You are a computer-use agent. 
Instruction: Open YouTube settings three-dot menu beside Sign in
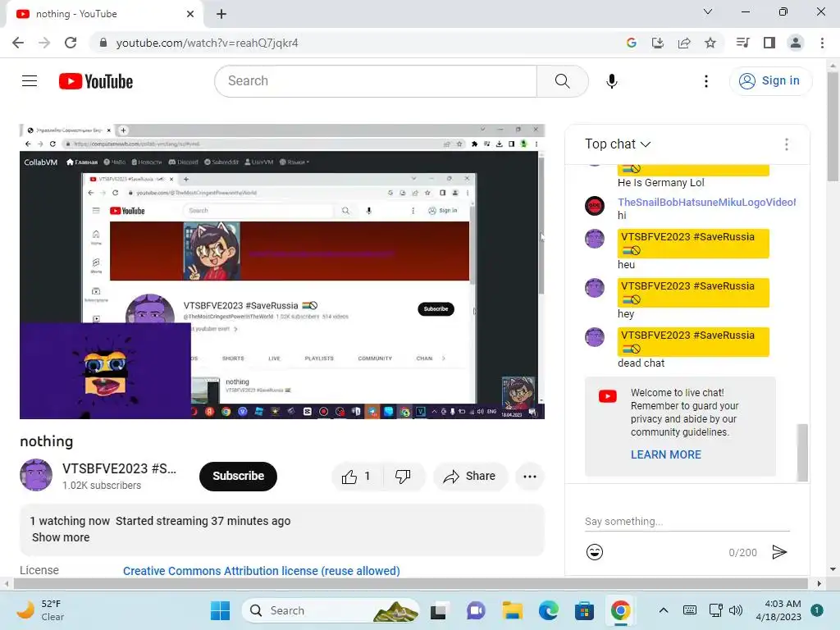(706, 81)
